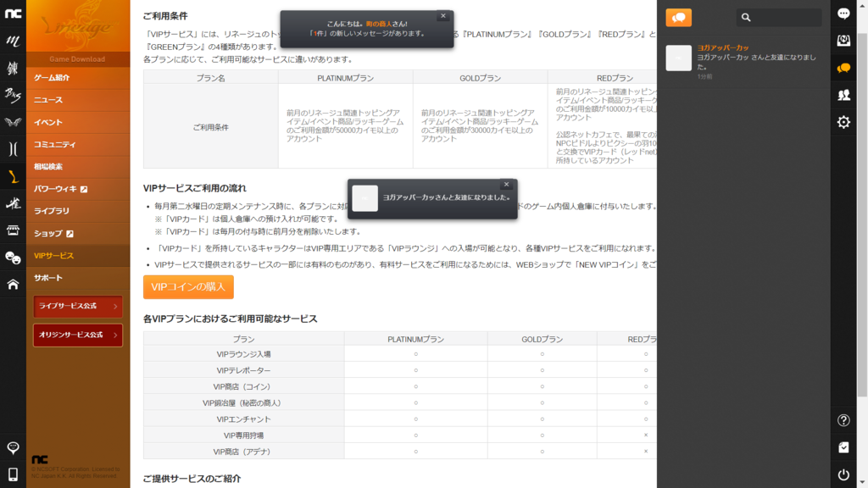Click the VIPラウンジ入場 row label
This screenshot has width=868, height=488.
(243, 354)
